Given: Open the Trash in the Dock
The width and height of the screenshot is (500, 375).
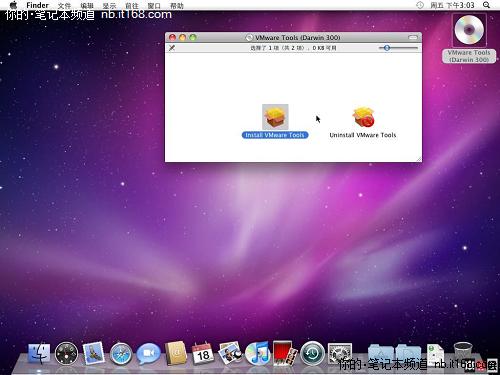Looking at the screenshot, I should (x=463, y=353).
